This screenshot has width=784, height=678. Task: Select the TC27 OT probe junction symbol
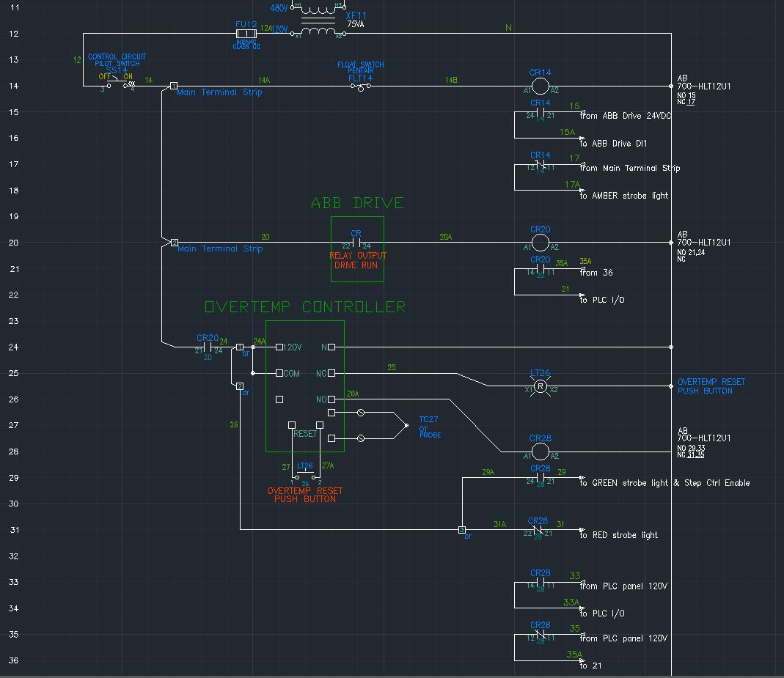pos(406,425)
